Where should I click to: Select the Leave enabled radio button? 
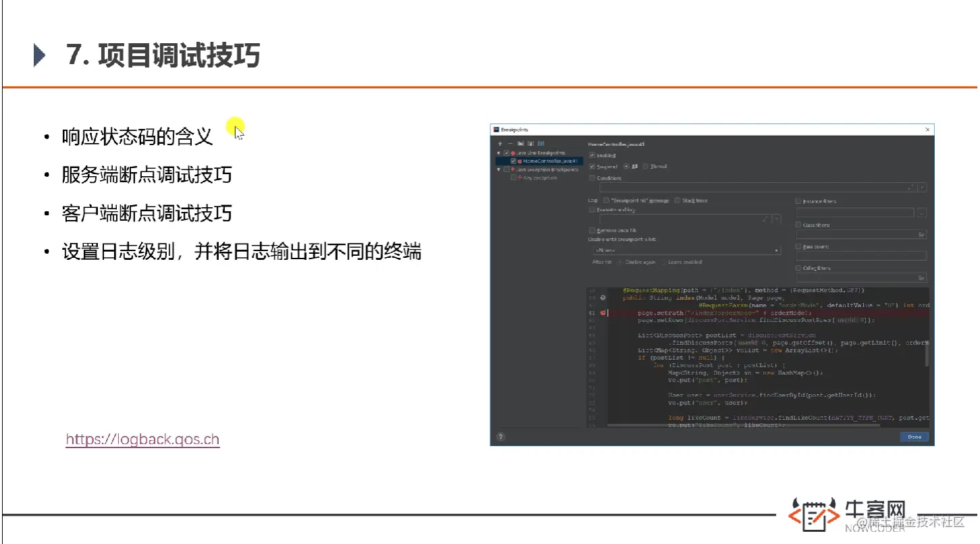663,262
